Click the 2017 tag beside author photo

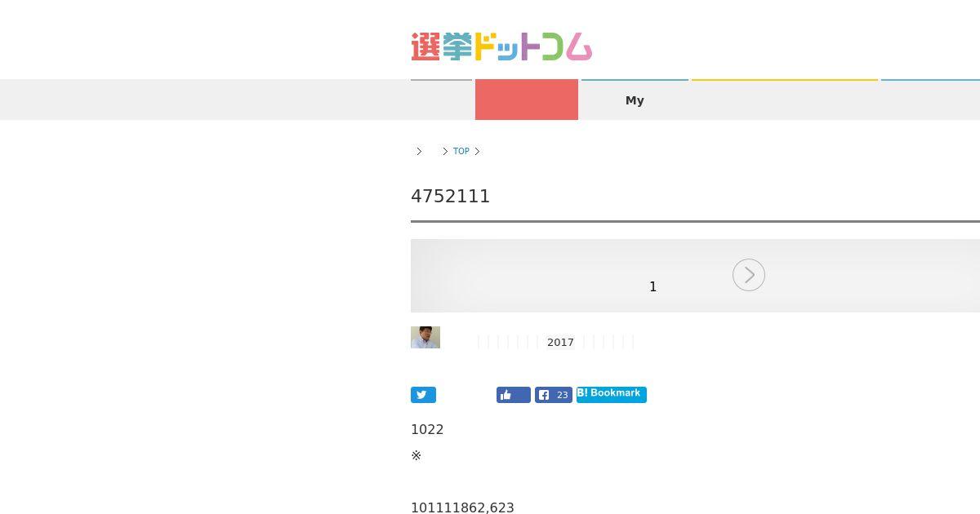(x=560, y=342)
